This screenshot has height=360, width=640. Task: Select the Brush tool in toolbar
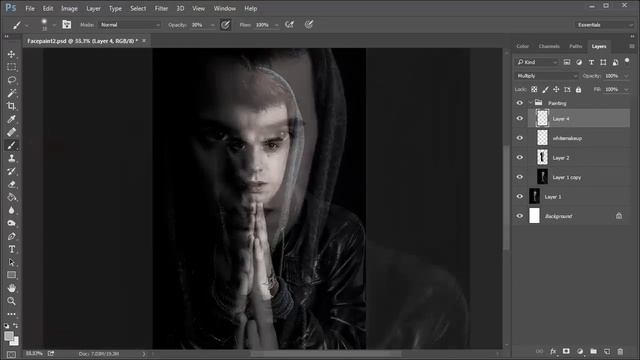click(x=11, y=145)
